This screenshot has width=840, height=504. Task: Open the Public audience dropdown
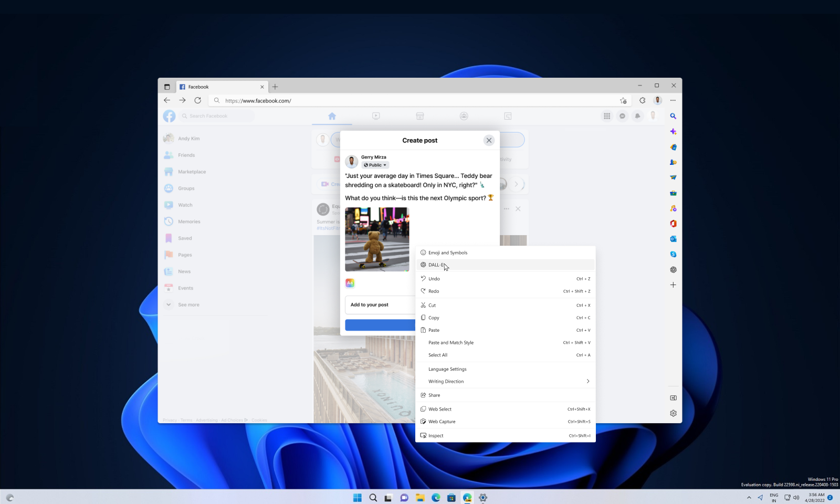(x=375, y=165)
